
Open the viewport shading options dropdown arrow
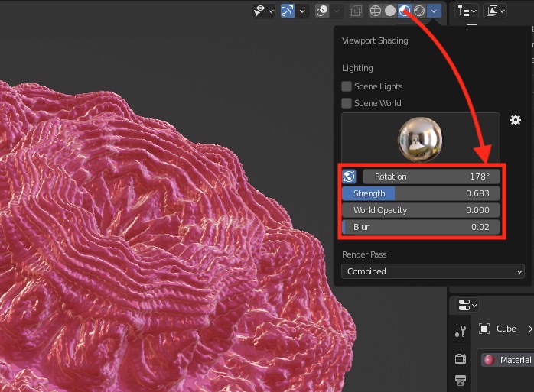click(434, 11)
